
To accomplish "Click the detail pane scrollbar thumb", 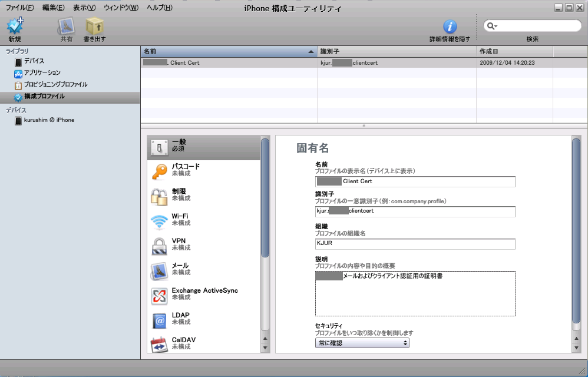I will [x=576, y=230].
